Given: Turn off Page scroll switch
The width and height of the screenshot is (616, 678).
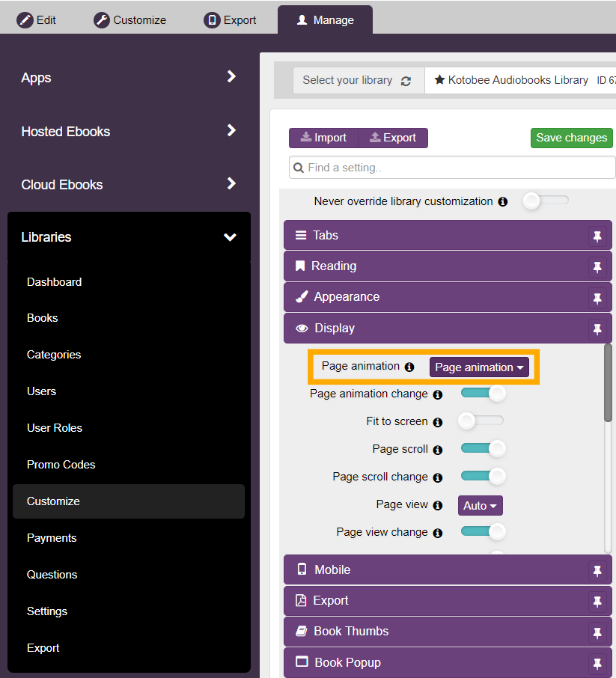Looking at the screenshot, I should [483, 448].
